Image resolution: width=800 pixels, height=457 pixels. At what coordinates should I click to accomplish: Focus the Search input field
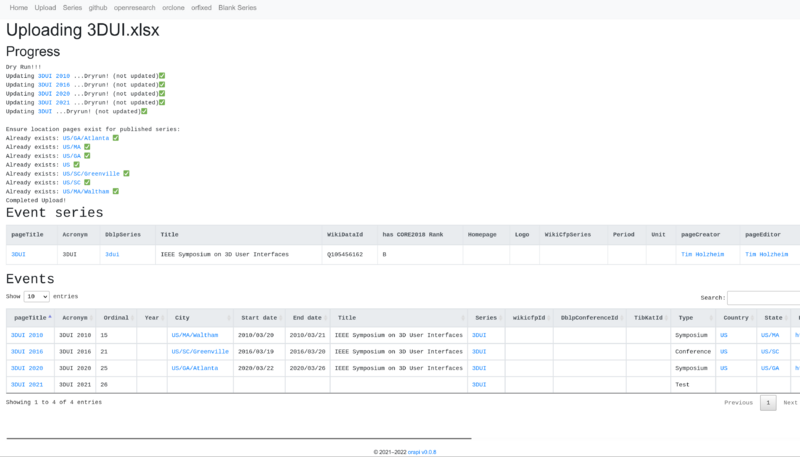[763, 297]
